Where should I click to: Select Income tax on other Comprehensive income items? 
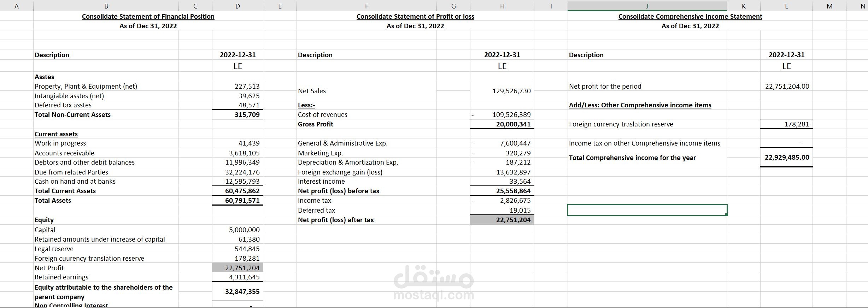click(644, 143)
